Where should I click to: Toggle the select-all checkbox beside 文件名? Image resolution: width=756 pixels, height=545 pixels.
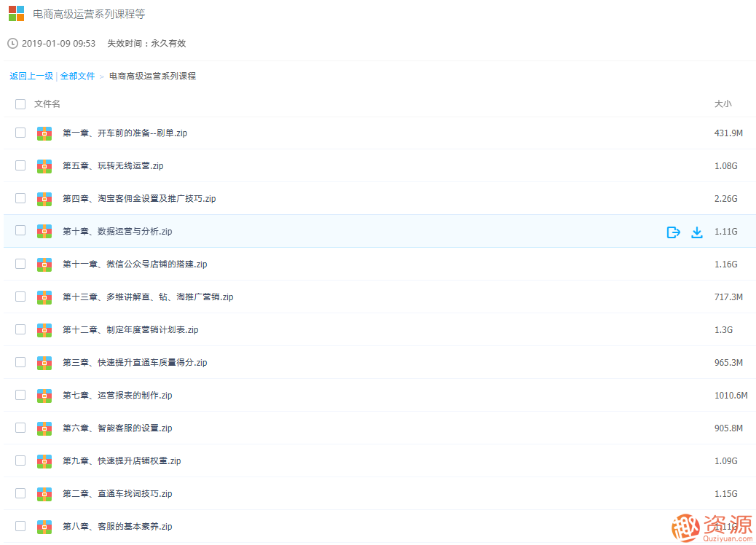pyautogui.click(x=20, y=104)
